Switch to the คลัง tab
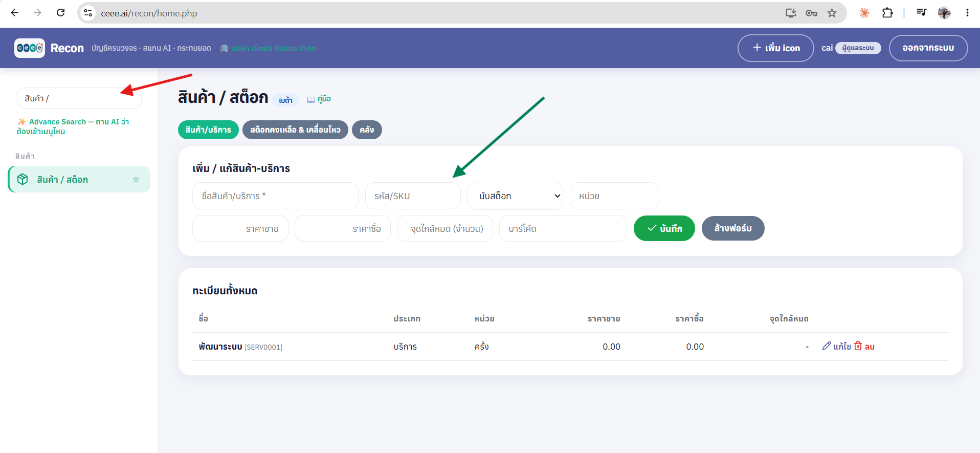This screenshot has height=453, width=980. pos(367,130)
